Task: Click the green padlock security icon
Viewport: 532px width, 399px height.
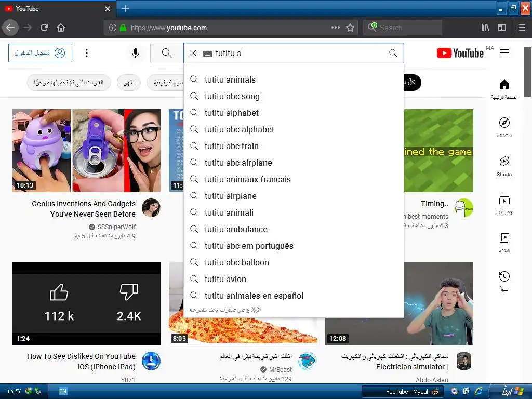Action: pos(123,28)
